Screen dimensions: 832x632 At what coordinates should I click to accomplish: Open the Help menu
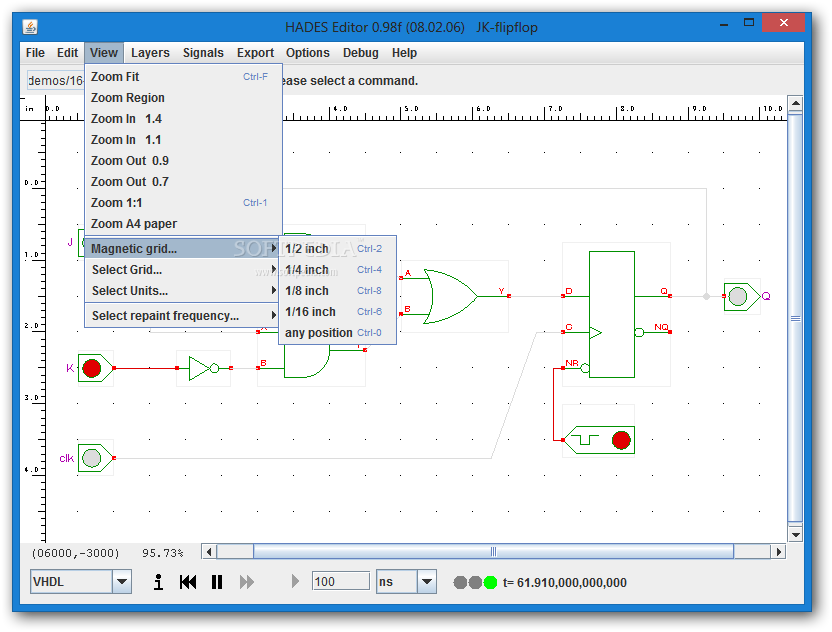tap(404, 53)
